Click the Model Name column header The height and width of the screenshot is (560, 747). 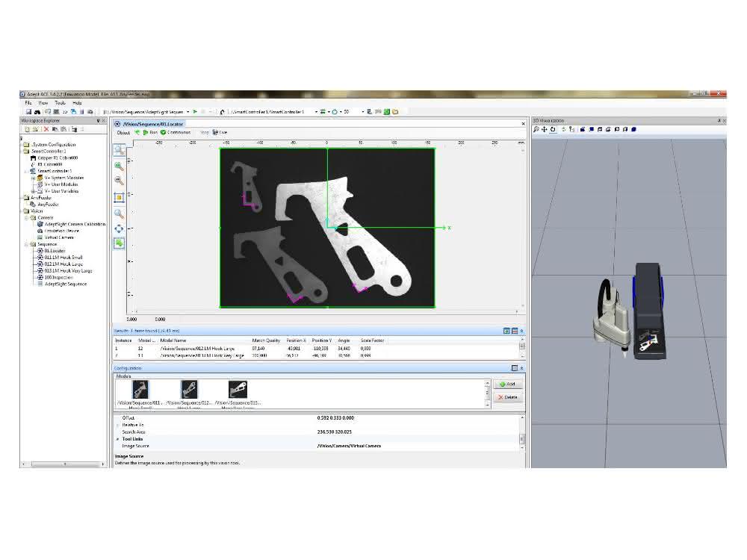(173, 340)
